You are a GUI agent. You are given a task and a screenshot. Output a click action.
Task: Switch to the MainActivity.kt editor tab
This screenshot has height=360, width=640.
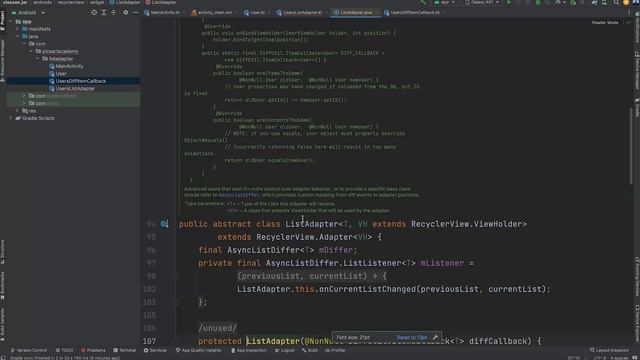pos(164,13)
